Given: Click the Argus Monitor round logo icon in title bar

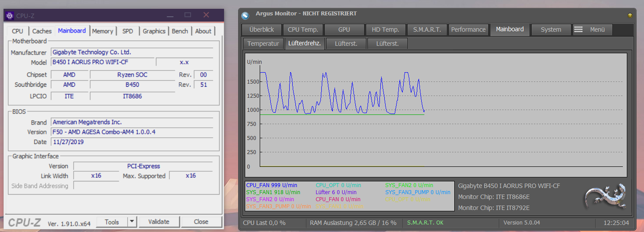Looking at the screenshot, I should pyautogui.click(x=245, y=15).
